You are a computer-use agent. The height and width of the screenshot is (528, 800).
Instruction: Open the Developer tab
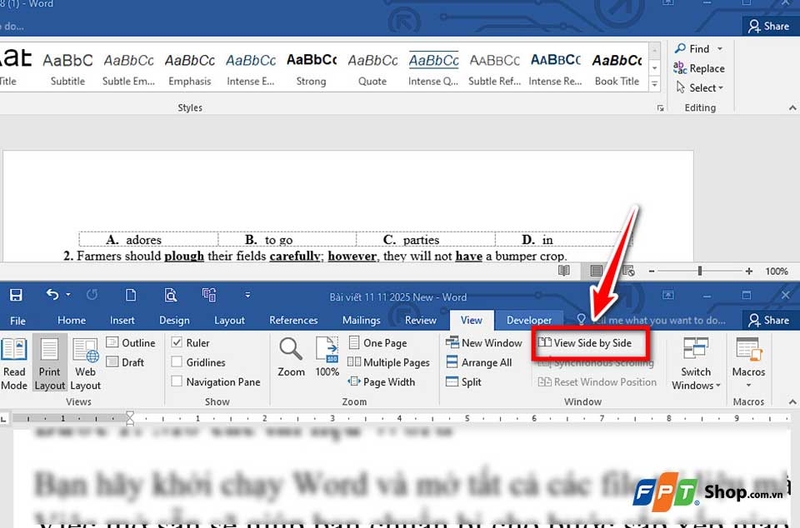tap(529, 320)
